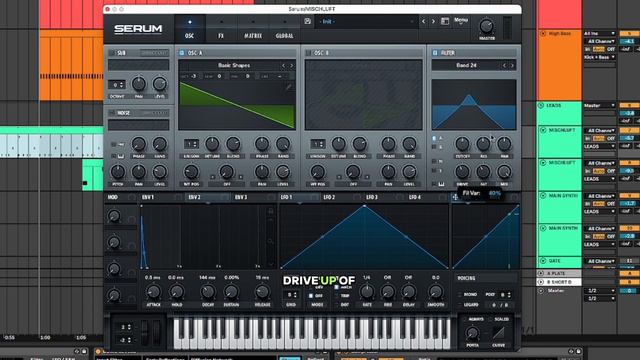Click the Serum logo
Image resolution: width=640 pixels, height=360 pixels.
pyautogui.click(x=138, y=29)
